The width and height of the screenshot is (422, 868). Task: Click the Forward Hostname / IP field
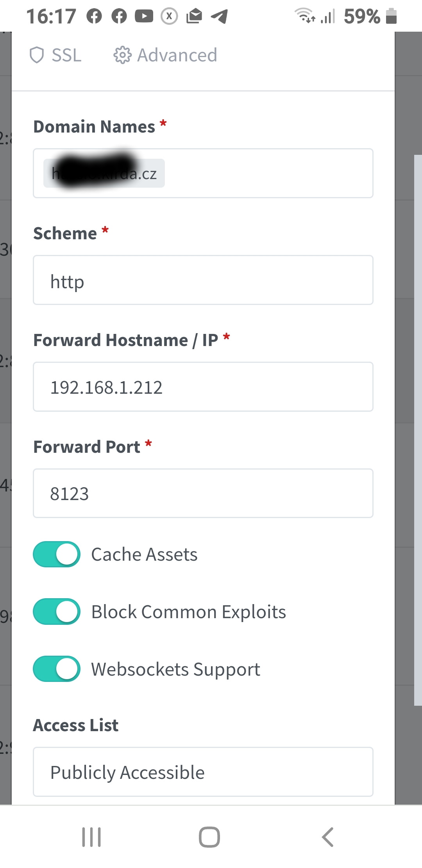pyautogui.click(x=203, y=387)
